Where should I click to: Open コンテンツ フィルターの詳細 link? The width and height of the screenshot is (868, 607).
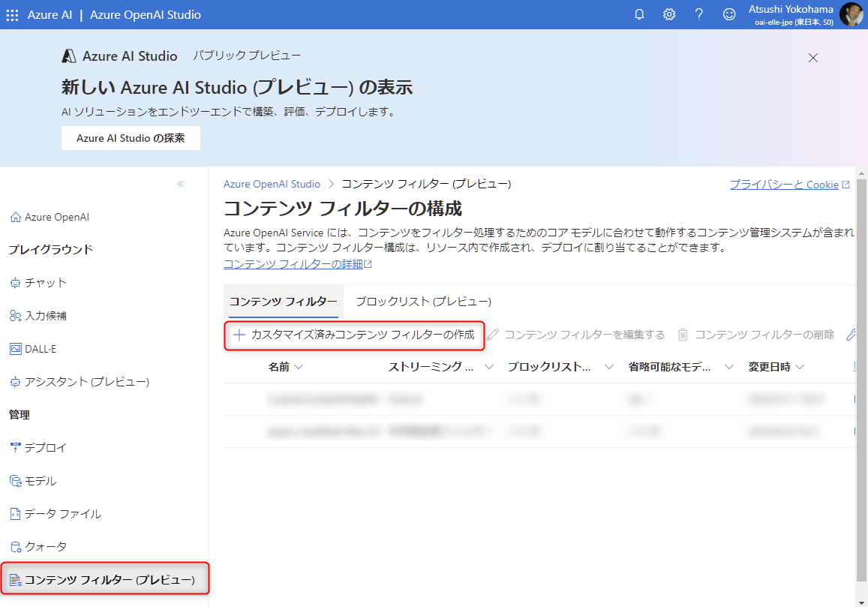point(297,264)
